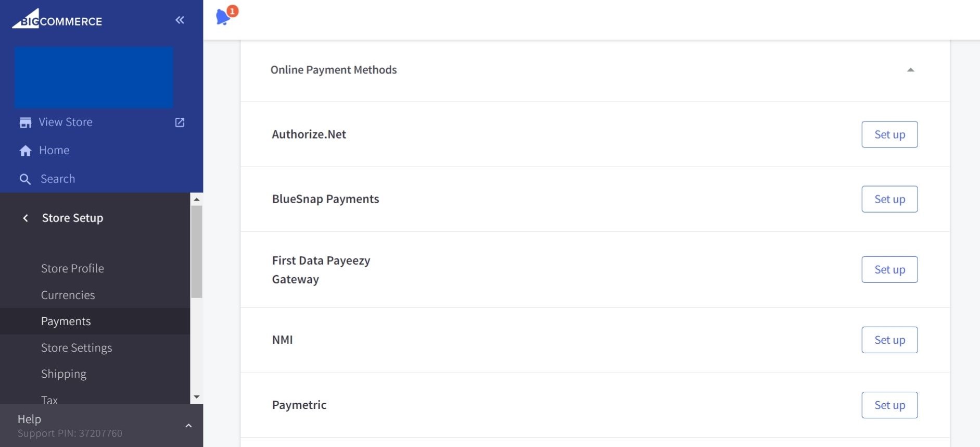Collapse the sidebar with double-chevron icon
This screenshot has width=980, height=447.
pos(180,20)
